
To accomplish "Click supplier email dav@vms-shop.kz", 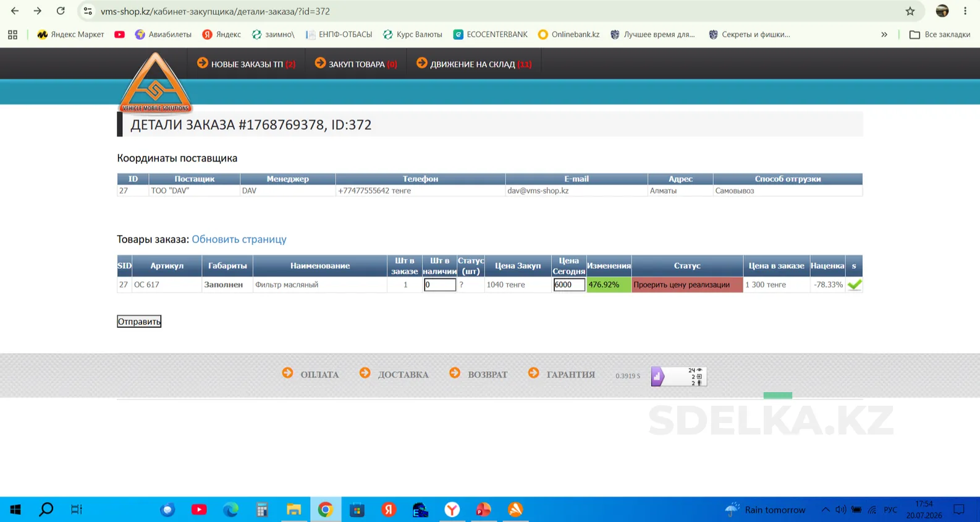I will click(538, 190).
